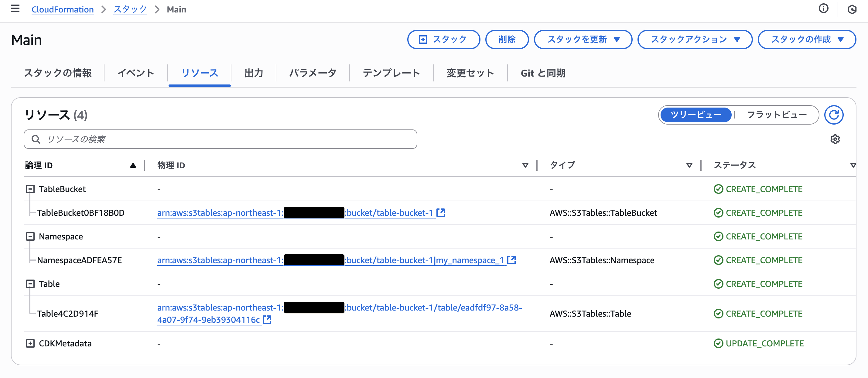This screenshot has height=378, width=868.
Task: Click the hexagon settings icon at top right
Action: tap(852, 9)
